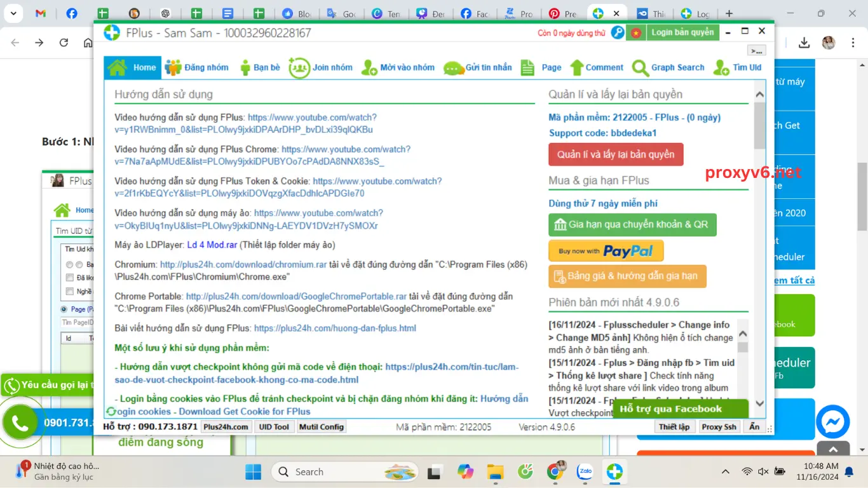Viewport: 868px width, 488px height.
Task: Open the máy ảo video guide link
Action: pyautogui.click(x=248, y=219)
